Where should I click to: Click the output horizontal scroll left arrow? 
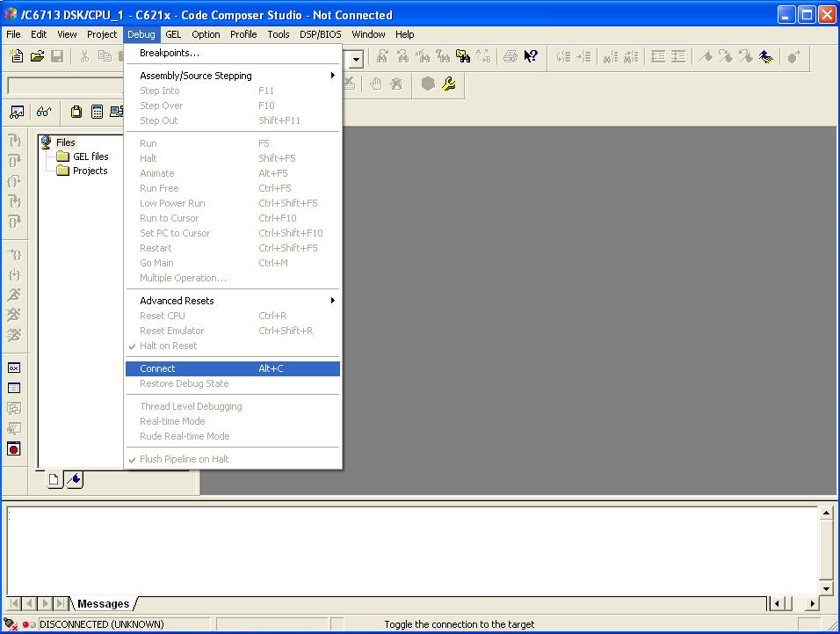776,603
